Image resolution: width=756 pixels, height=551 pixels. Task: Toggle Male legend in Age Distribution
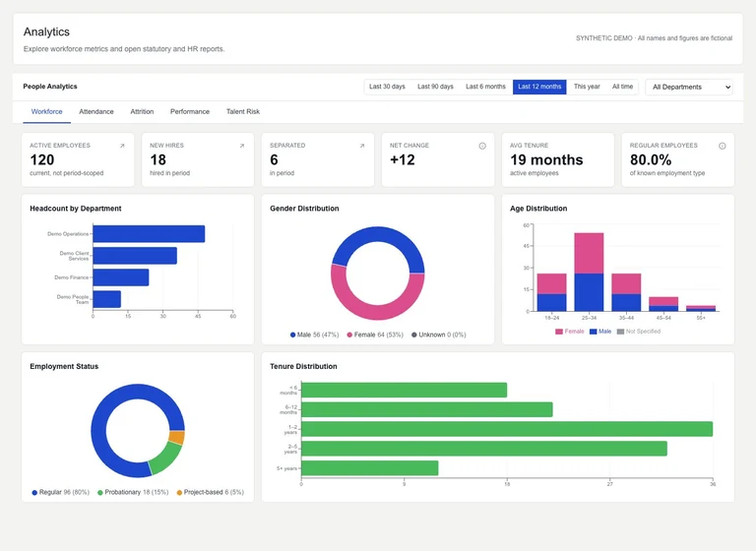pyautogui.click(x=600, y=332)
